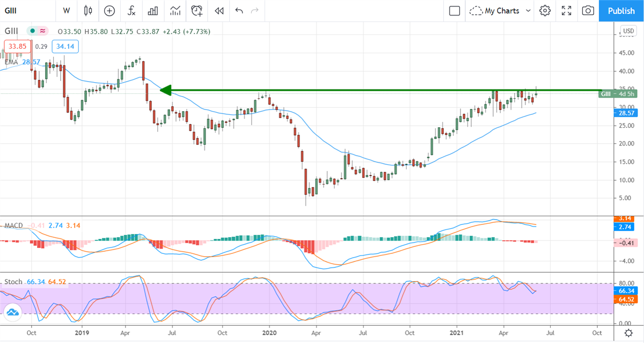Open Indicator Templates icon in toolbar
Viewport: 644px width, 343px height.
pyautogui.click(x=175, y=11)
